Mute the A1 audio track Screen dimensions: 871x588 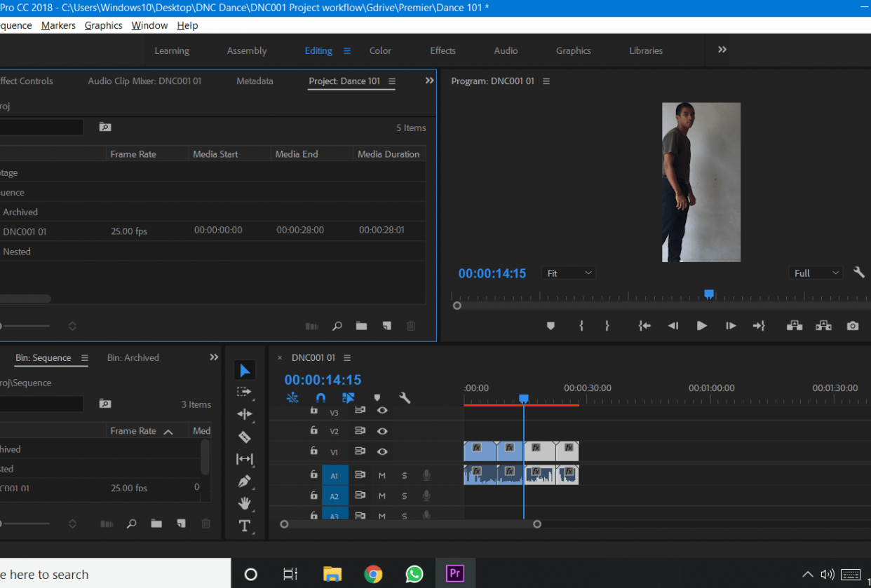[382, 475]
